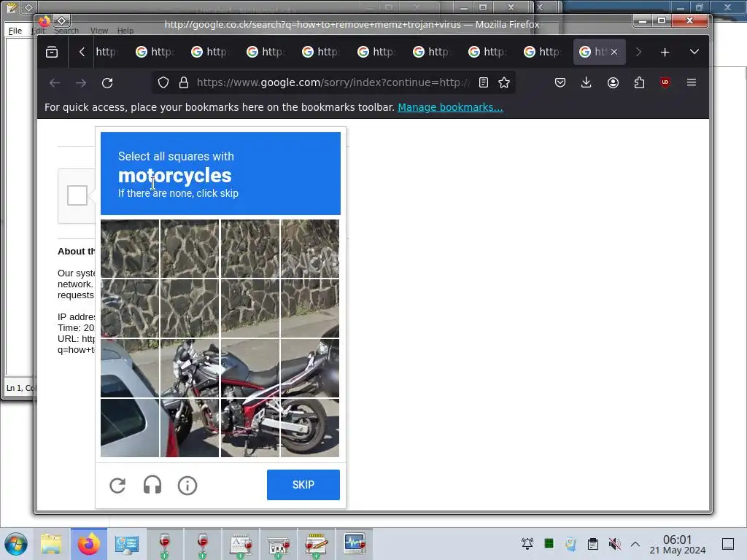Click the Firefox taskbar icon
The height and width of the screenshot is (560, 747).
[89, 544]
